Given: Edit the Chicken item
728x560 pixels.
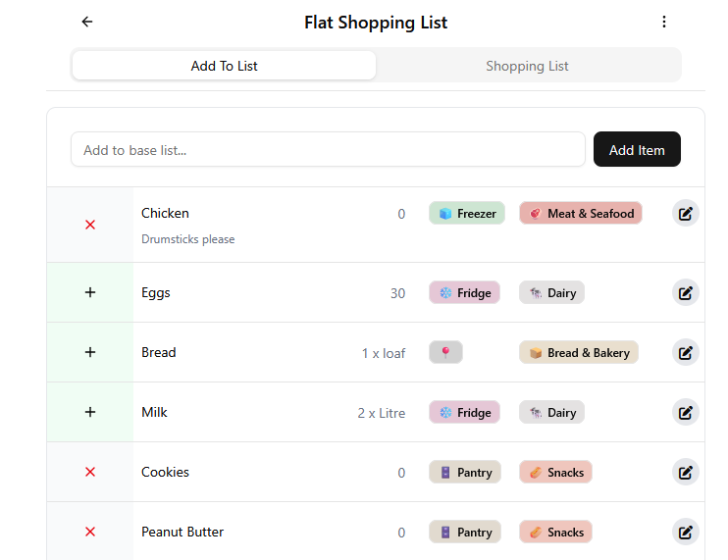Looking at the screenshot, I should click(x=686, y=214).
